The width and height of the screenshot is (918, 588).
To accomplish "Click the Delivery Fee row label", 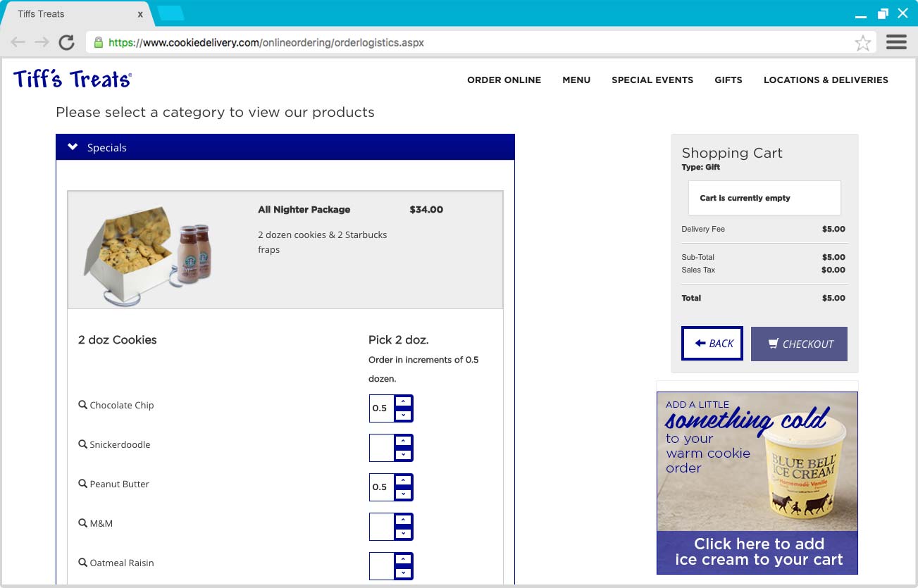I will (703, 229).
